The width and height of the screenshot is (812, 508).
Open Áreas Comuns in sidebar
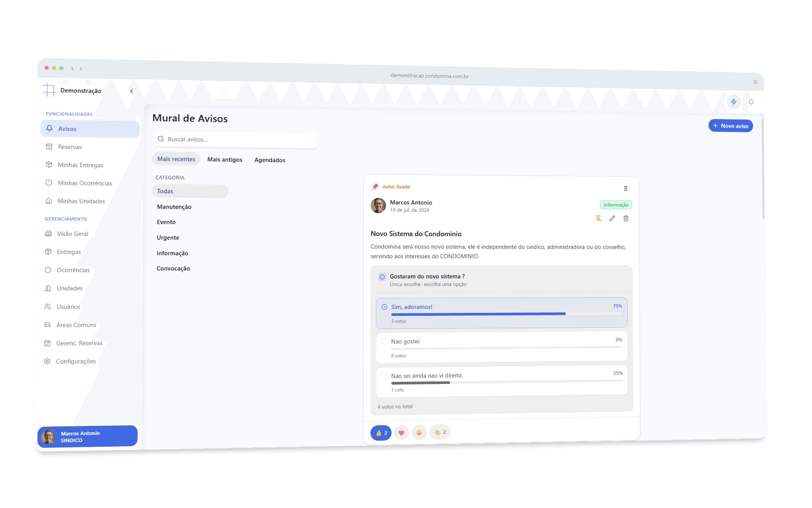tap(76, 325)
